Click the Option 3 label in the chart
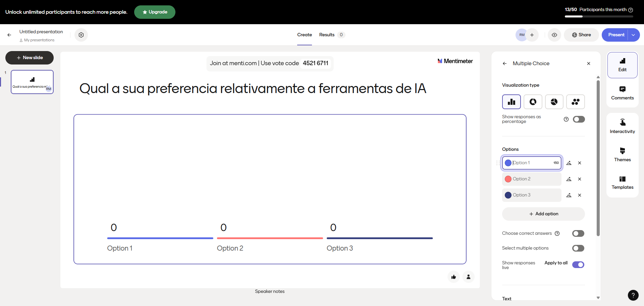 (340, 248)
